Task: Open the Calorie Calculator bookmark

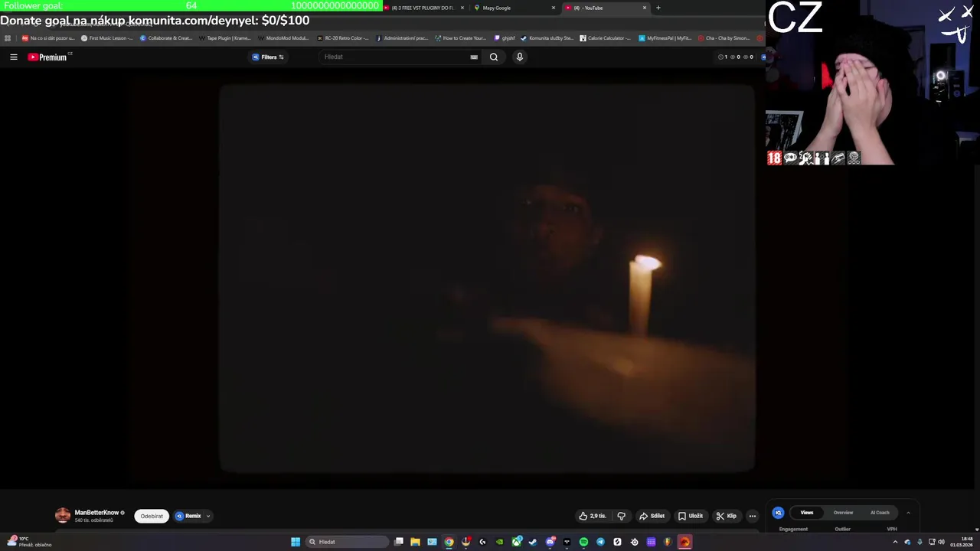Action: (605, 37)
